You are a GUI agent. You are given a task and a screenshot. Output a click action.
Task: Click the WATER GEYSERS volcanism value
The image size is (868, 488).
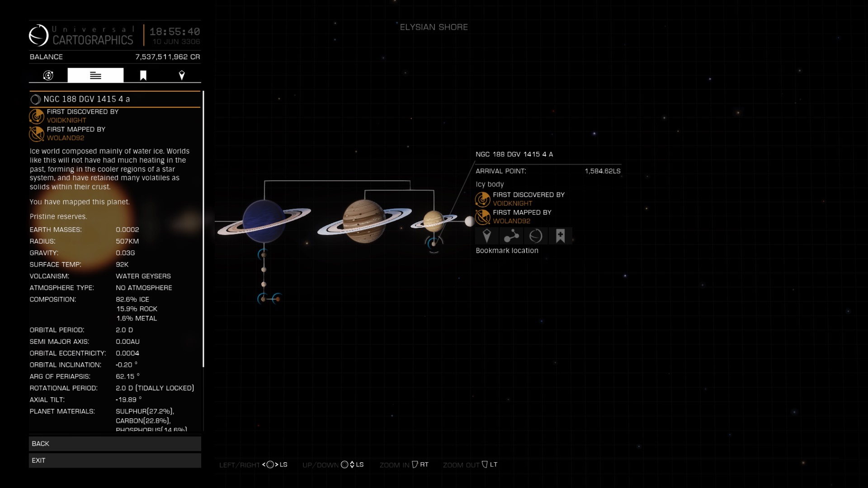coord(143,276)
